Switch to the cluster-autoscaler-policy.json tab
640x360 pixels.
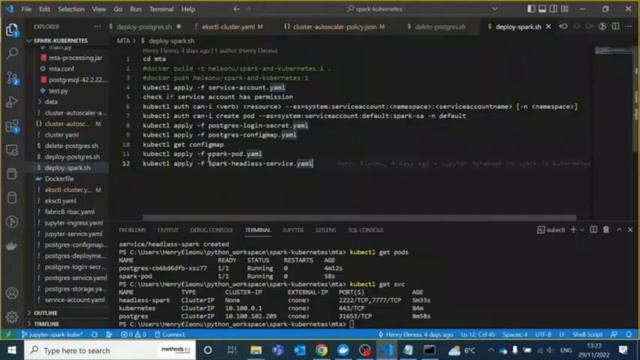point(335,27)
